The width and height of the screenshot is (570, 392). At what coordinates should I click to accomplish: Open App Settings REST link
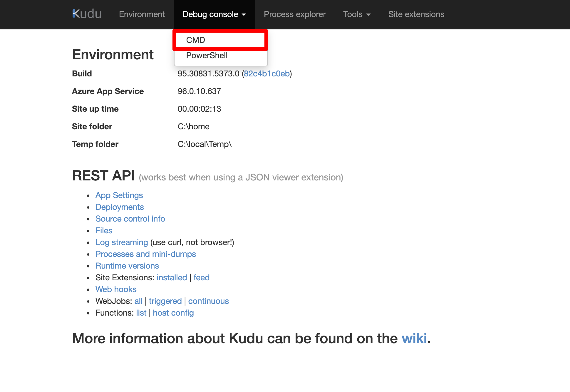[x=119, y=195]
